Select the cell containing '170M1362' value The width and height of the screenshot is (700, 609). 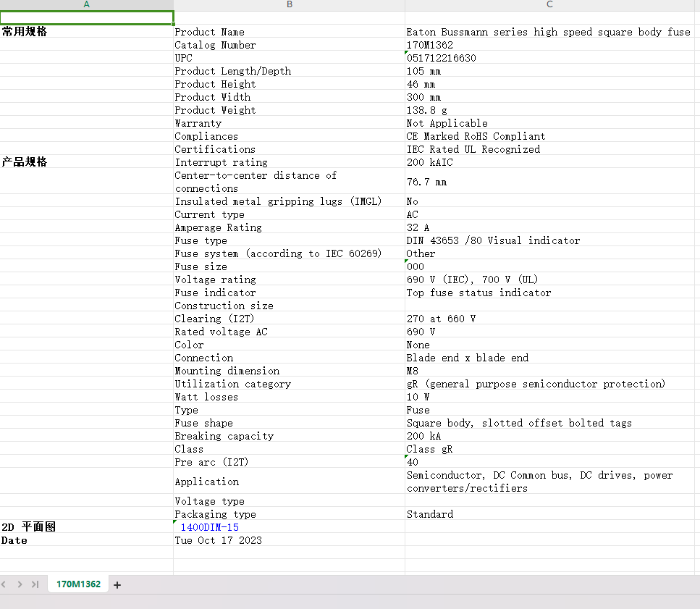tap(549, 45)
